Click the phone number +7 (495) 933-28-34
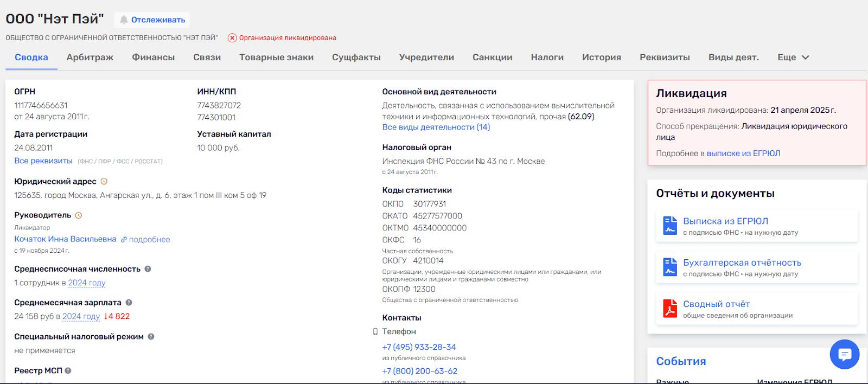The height and width of the screenshot is (384, 868). (x=419, y=347)
